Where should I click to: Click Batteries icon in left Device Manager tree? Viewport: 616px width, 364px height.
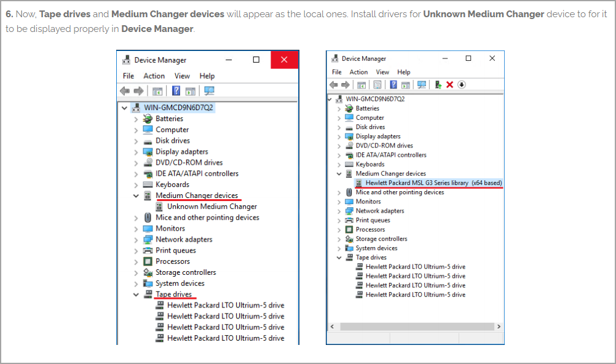pyautogui.click(x=148, y=118)
